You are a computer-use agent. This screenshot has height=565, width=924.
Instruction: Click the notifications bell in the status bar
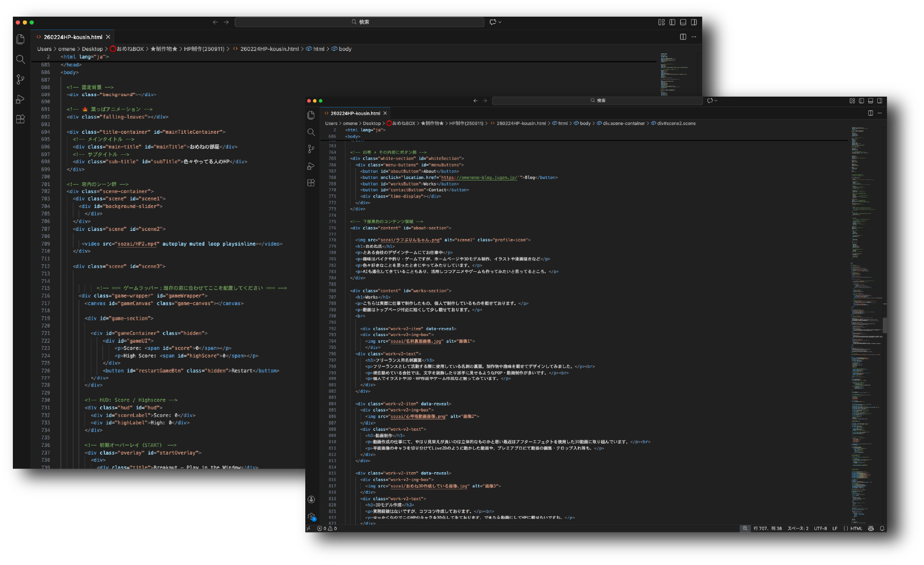882,528
